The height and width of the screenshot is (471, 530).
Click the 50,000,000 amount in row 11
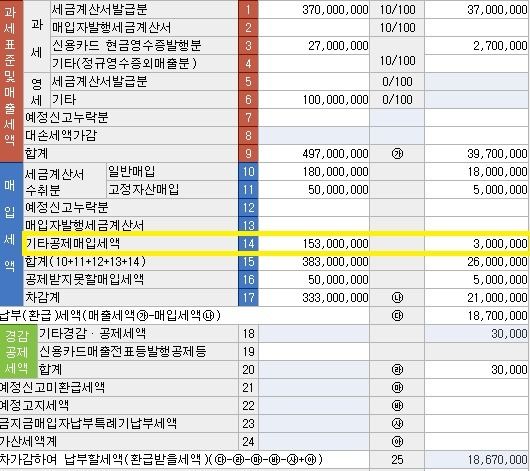coord(314,189)
